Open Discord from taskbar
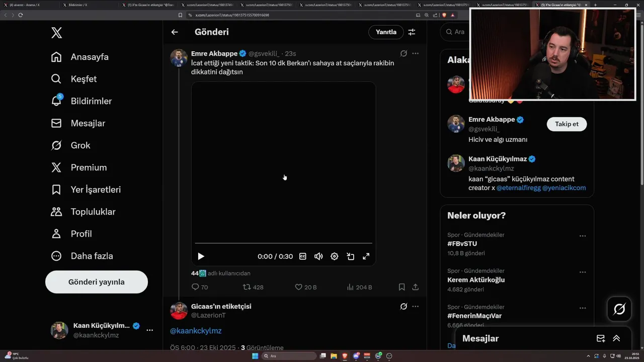Image resolution: width=644 pixels, height=362 pixels. (356, 356)
